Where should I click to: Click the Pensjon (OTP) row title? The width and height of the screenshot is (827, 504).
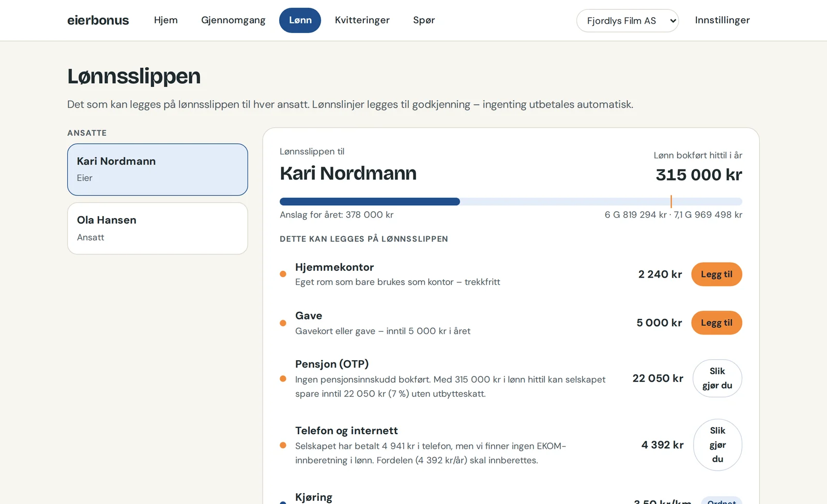tap(332, 364)
